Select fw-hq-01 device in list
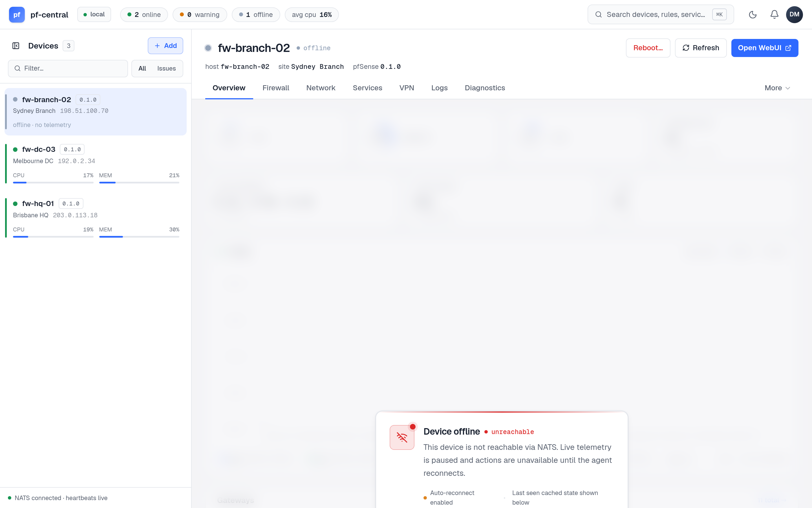The width and height of the screenshot is (812, 508). (x=95, y=218)
